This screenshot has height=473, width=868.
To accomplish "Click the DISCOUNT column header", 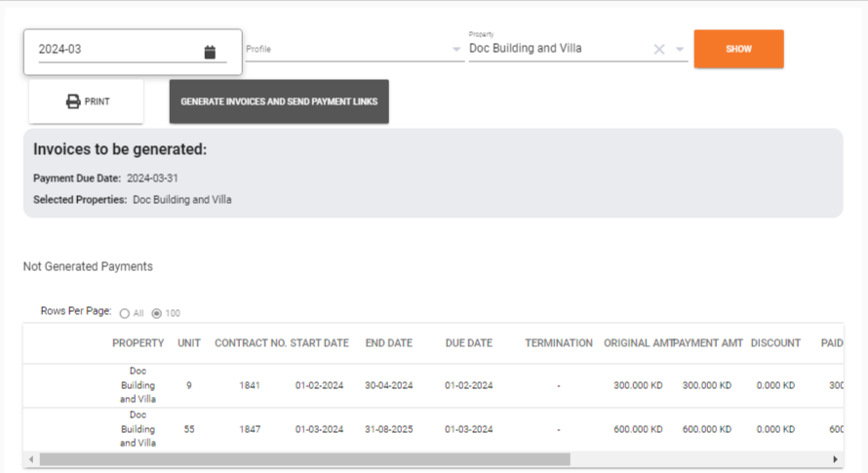I will [x=775, y=343].
